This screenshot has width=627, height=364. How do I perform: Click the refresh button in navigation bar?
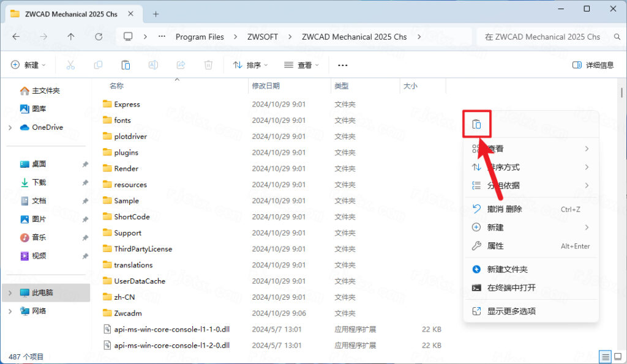pyautogui.click(x=99, y=37)
